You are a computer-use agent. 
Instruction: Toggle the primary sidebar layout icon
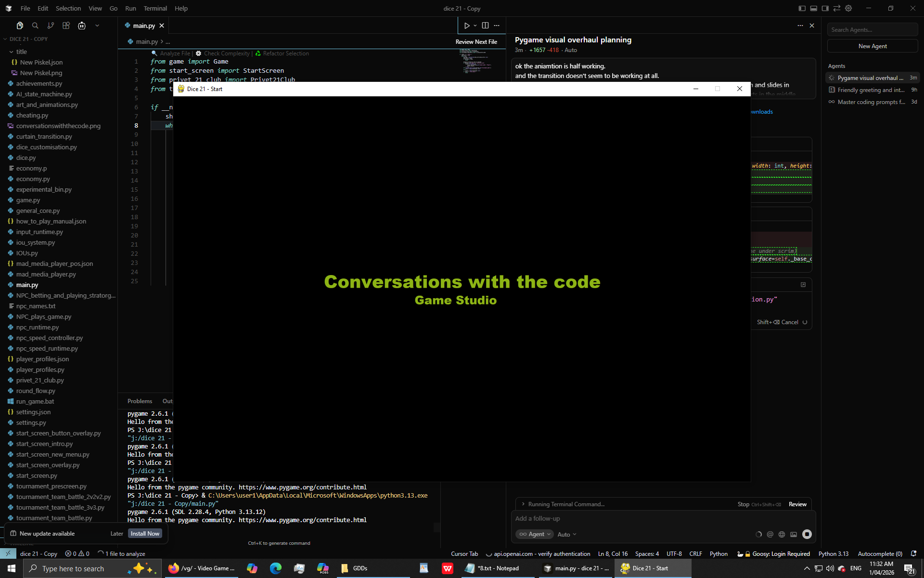click(802, 8)
